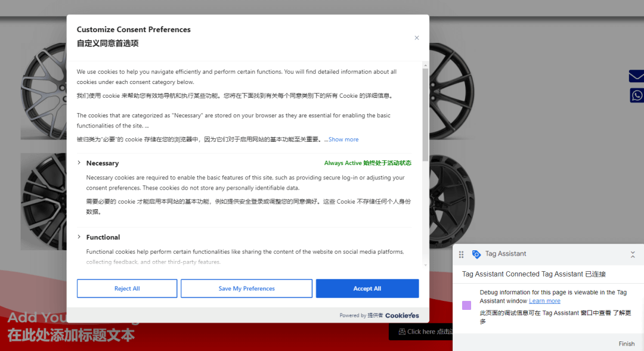Grab the Tag Assistant drag handle dots
This screenshot has width=644, height=351.
tap(461, 254)
